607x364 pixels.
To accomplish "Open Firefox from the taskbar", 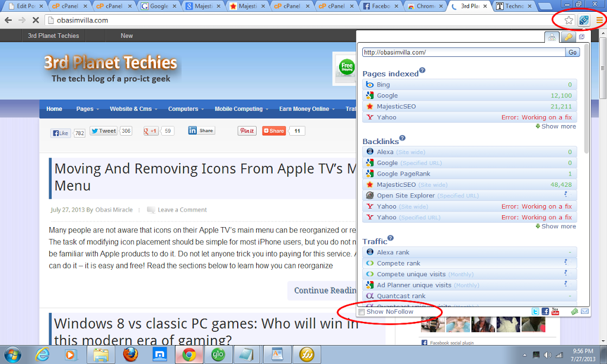I will pos(130,355).
